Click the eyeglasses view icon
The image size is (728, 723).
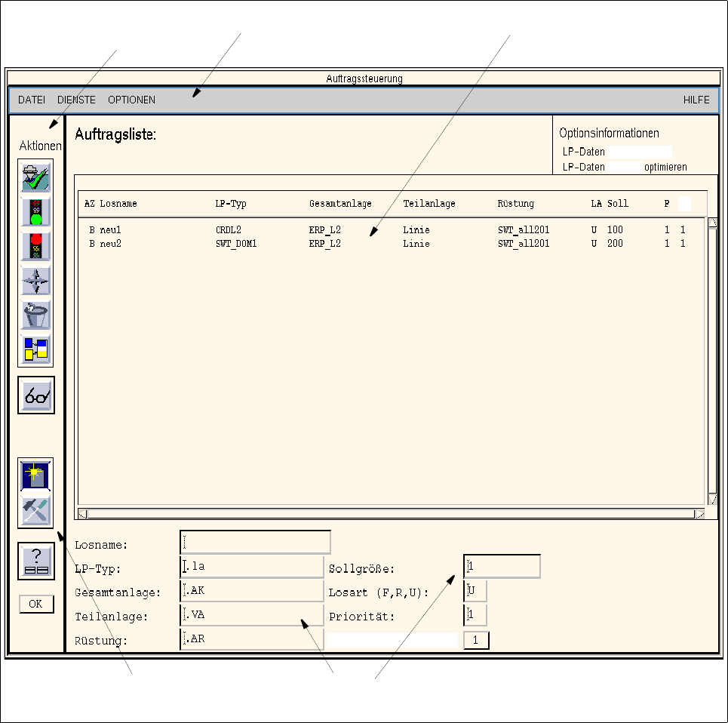[36, 395]
